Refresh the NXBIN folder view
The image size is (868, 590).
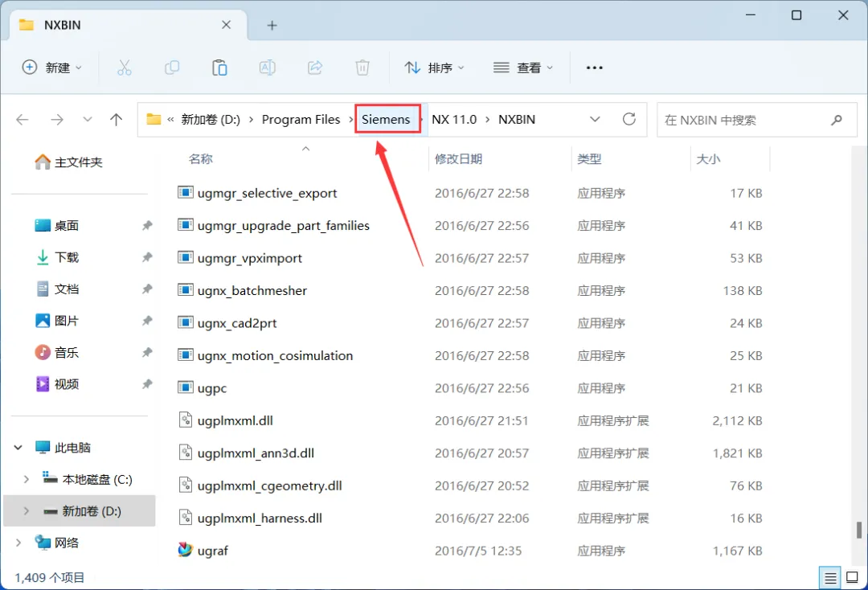click(628, 119)
